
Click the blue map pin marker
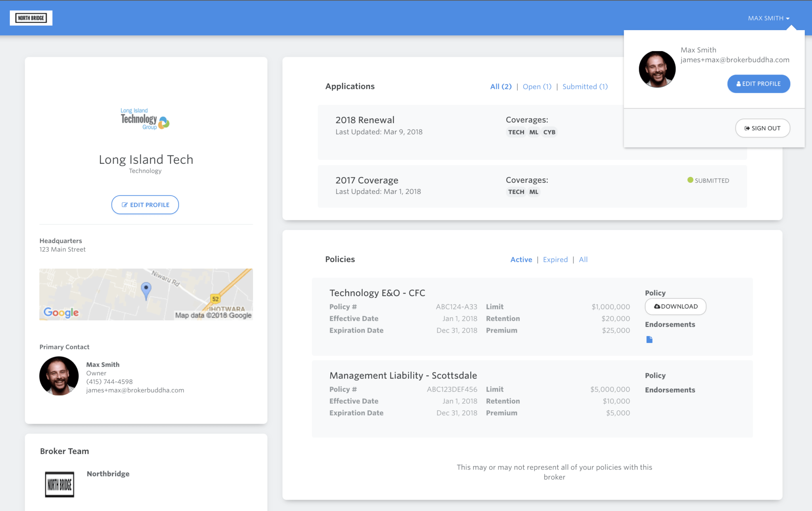[146, 291]
